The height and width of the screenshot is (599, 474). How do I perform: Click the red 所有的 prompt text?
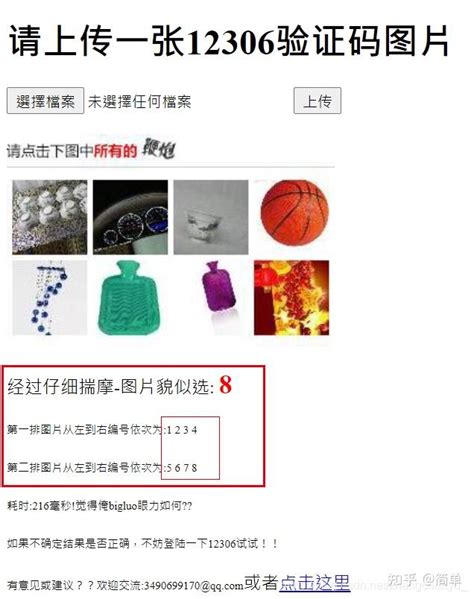pyautogui.click(x=115, y=151)
